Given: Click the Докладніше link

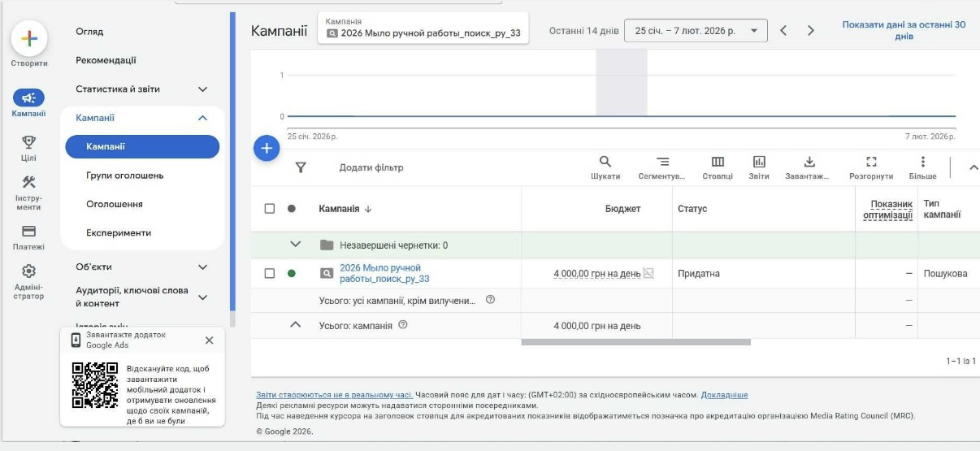Looking at the screenshot, I should 724,395.
